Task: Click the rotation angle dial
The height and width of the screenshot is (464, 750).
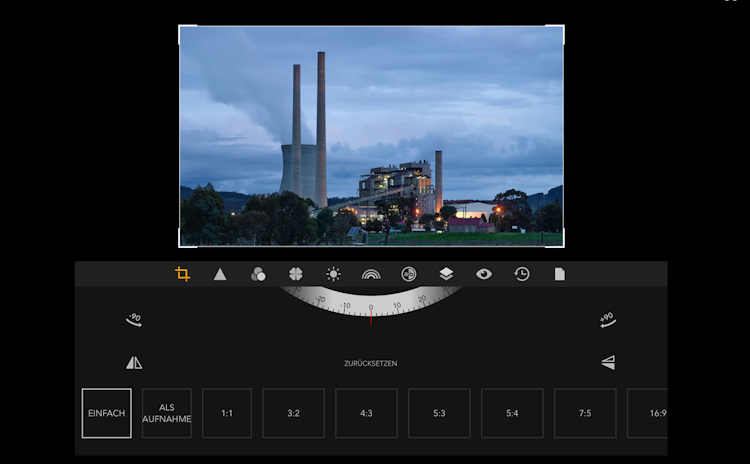Action: coord(371,302)
